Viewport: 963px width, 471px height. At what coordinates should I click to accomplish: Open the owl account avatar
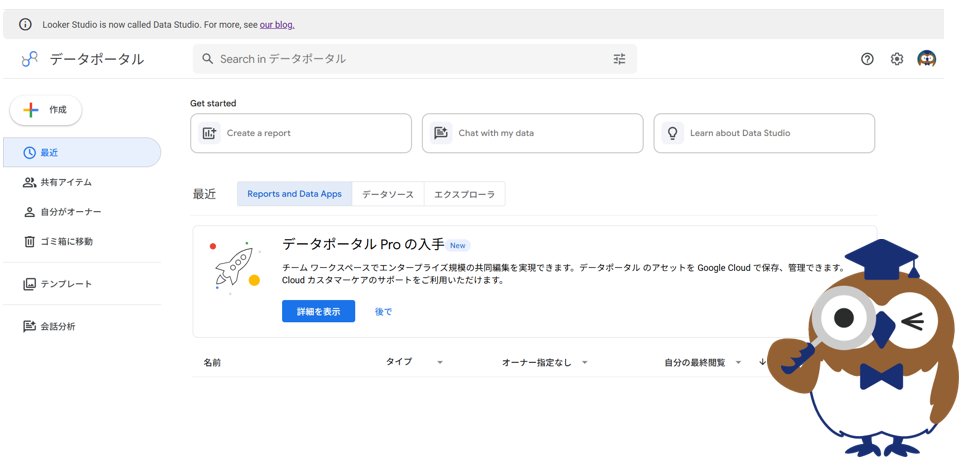927,59
